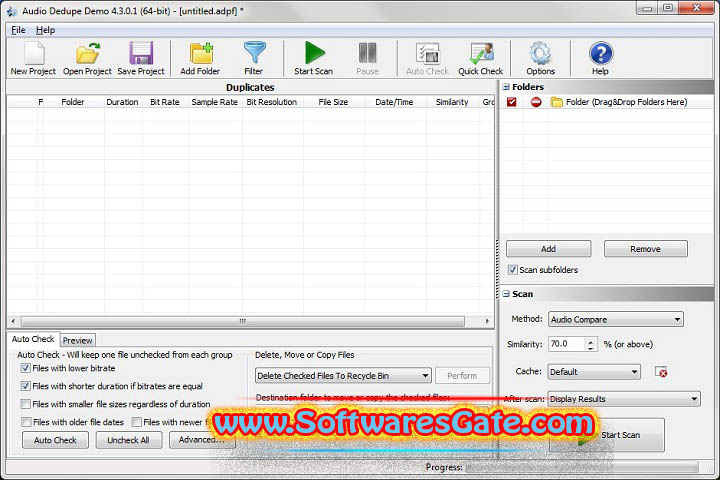Image resolution: width=720 pixels, height=480 pixels.
Task: Sort by Date/Time column header
Action: click(394, 102)
